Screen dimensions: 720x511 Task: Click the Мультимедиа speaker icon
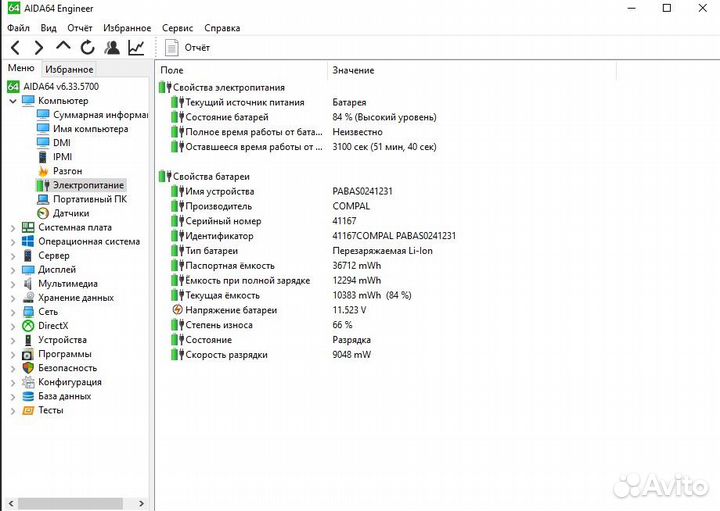[x=28, y=284]
